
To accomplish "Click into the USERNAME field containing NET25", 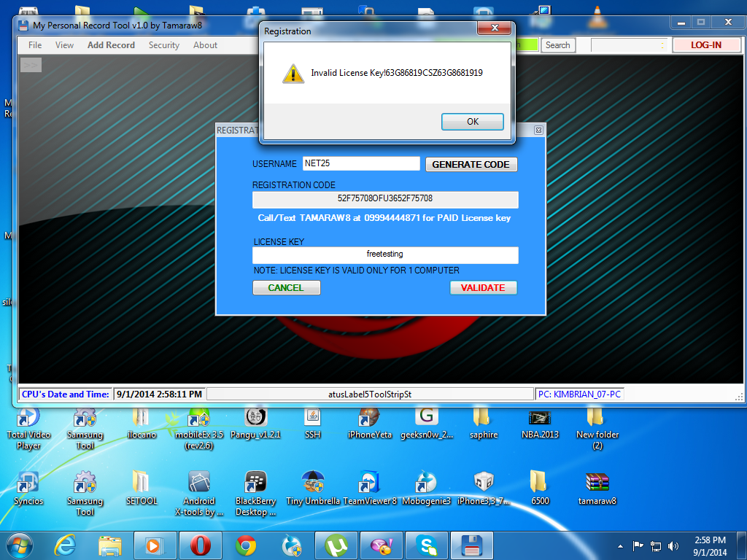I will click(x=361, y=164).
